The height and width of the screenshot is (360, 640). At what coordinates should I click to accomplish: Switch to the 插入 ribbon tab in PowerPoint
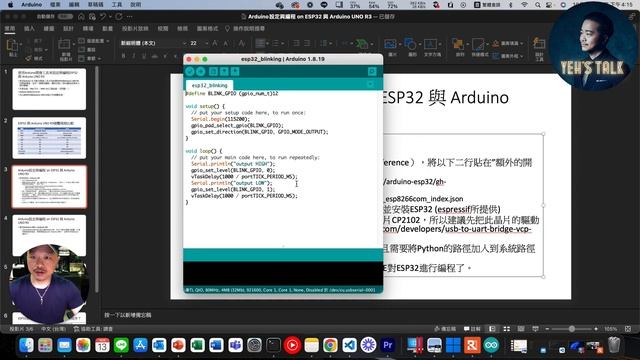coord(29,29)
